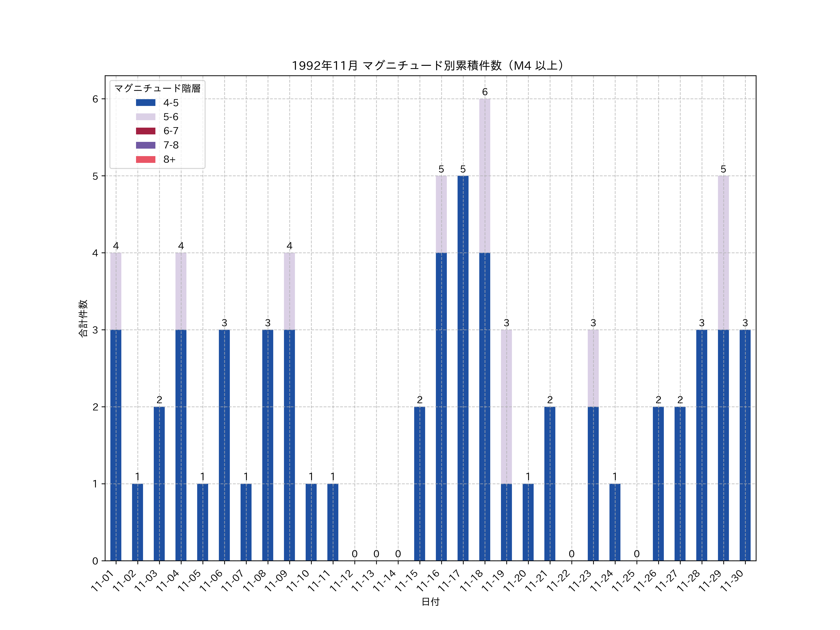Click the y-axis tick label 5

pos(95,176)
